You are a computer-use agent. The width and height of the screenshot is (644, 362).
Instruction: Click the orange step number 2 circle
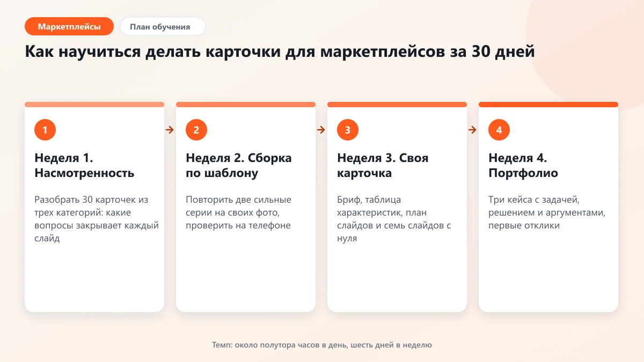(196, 130)
